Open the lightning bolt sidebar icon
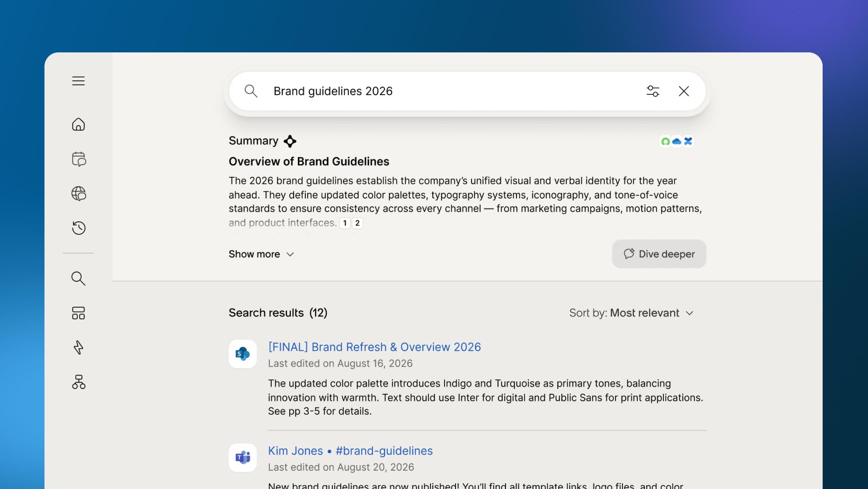The width and height of the screenshot is (868, 489). coord(79,348)
